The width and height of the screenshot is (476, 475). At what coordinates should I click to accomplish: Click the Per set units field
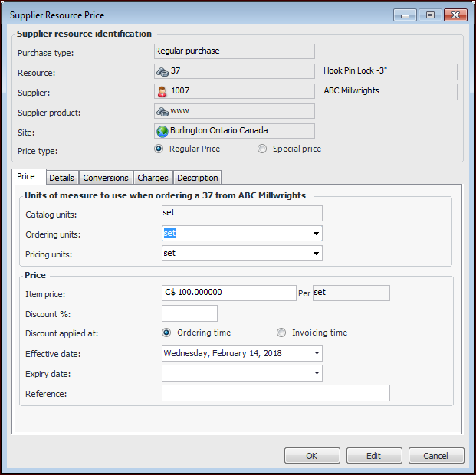tap(351, 293)
